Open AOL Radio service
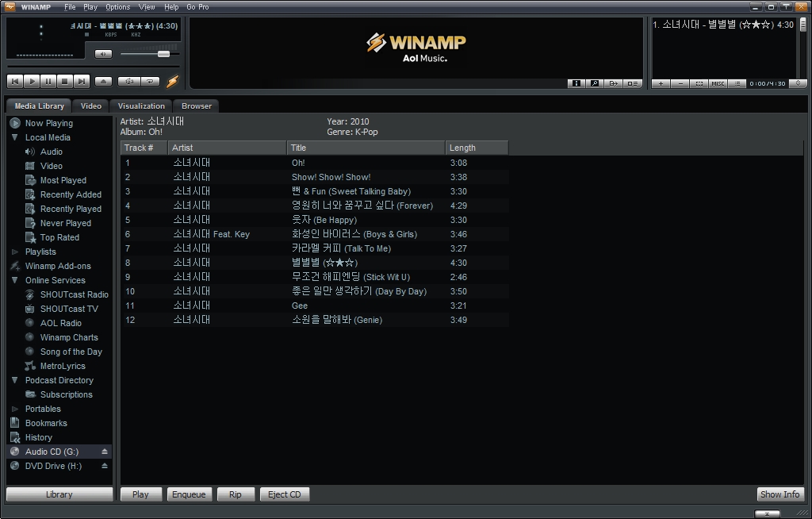812x519 pixels. click(x=60, y=322)
